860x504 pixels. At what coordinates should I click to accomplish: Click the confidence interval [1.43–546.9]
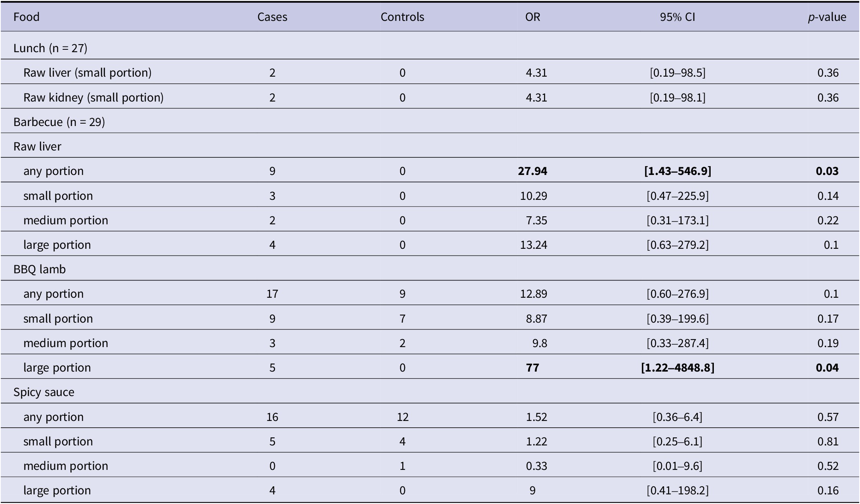coord(677,171)
